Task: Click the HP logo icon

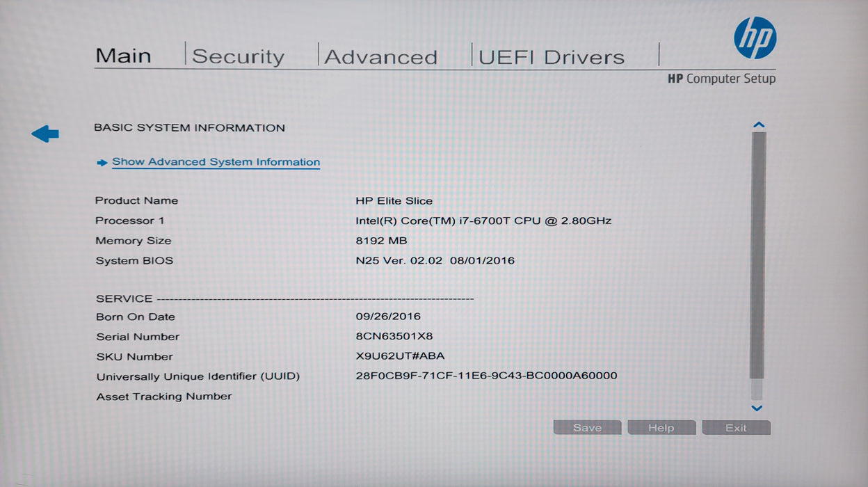Action: tap(755, 38)
